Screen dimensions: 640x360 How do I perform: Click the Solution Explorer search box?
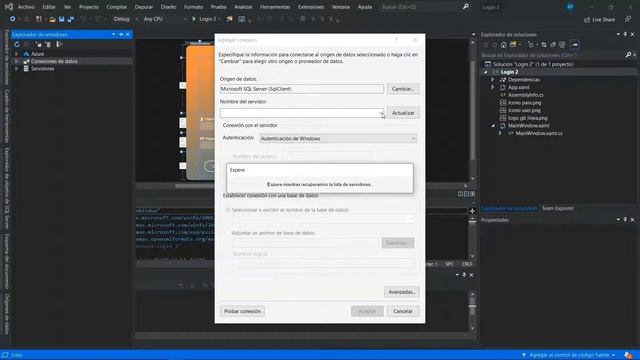pyautogui.click(x=552, y=55)
